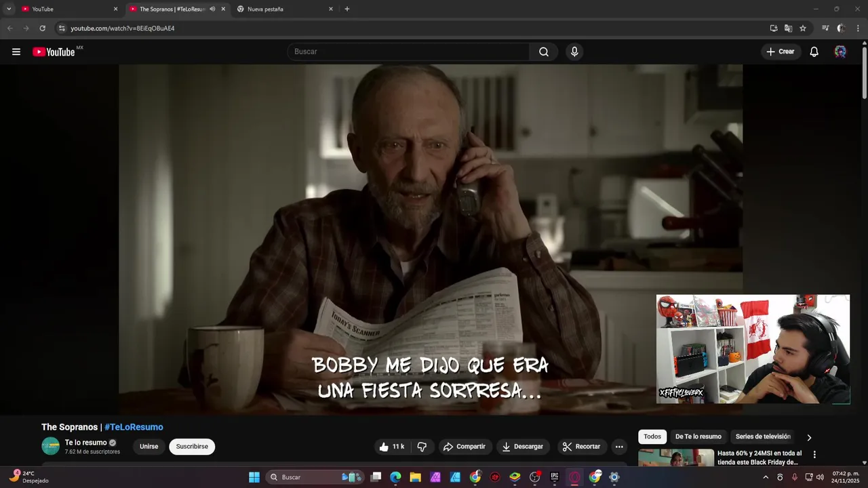Open more actions three-dot menu under video

tap(619, 447)
